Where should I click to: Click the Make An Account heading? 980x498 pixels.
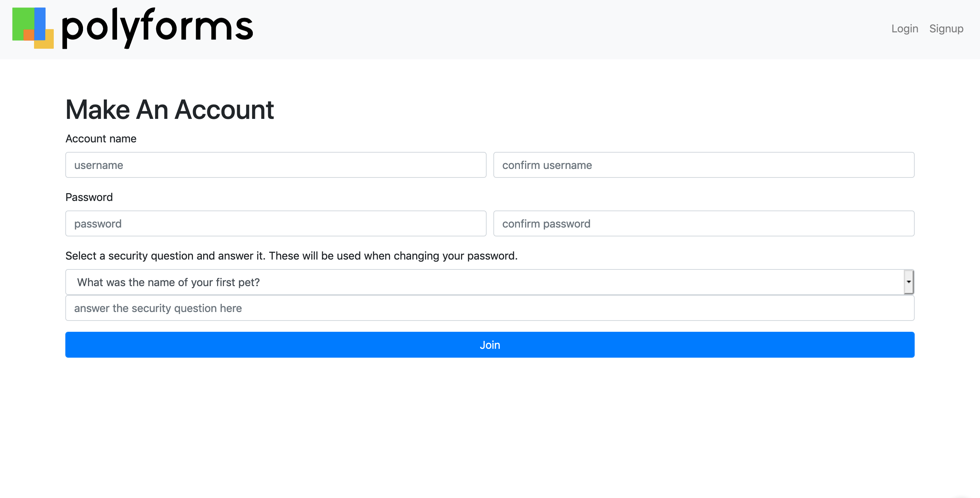point(170,110)
